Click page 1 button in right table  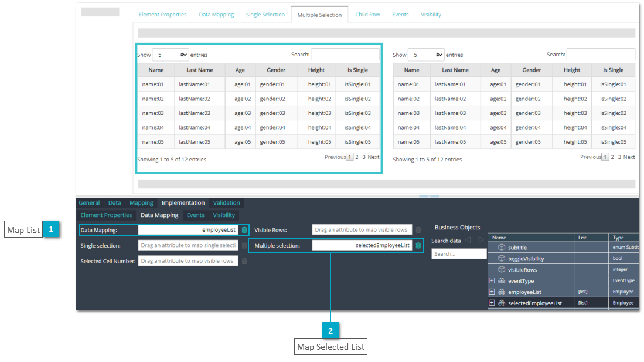[x=605, y=157]
